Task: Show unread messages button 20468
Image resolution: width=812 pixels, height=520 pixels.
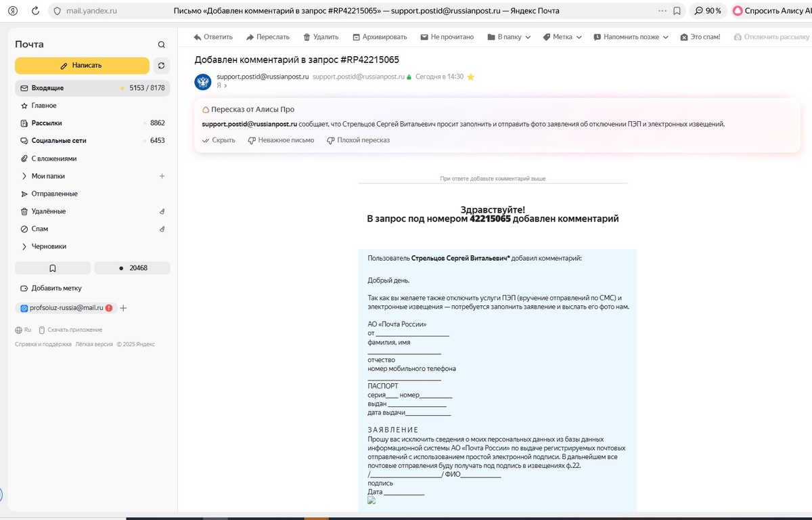Action: click(132, 268)
